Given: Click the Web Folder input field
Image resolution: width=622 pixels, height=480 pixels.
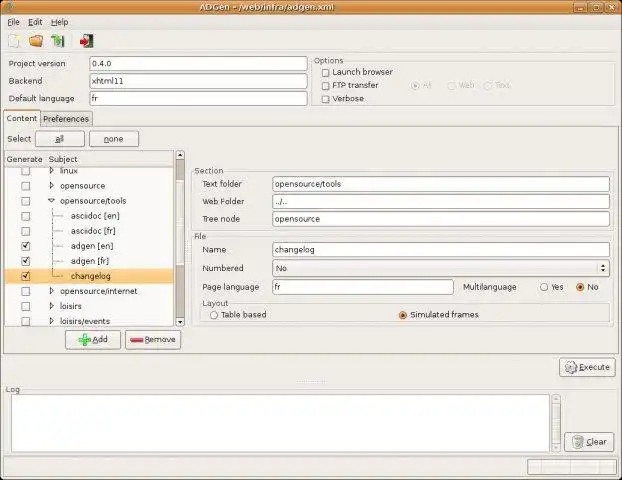Looking at the screenshot, I should (441, 202).
